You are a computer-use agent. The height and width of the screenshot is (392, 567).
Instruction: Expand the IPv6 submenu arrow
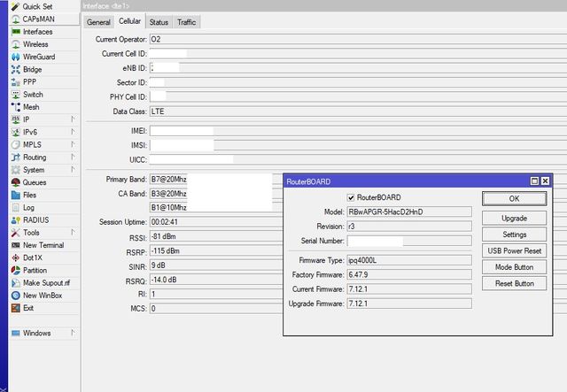(x=73, y=132)
